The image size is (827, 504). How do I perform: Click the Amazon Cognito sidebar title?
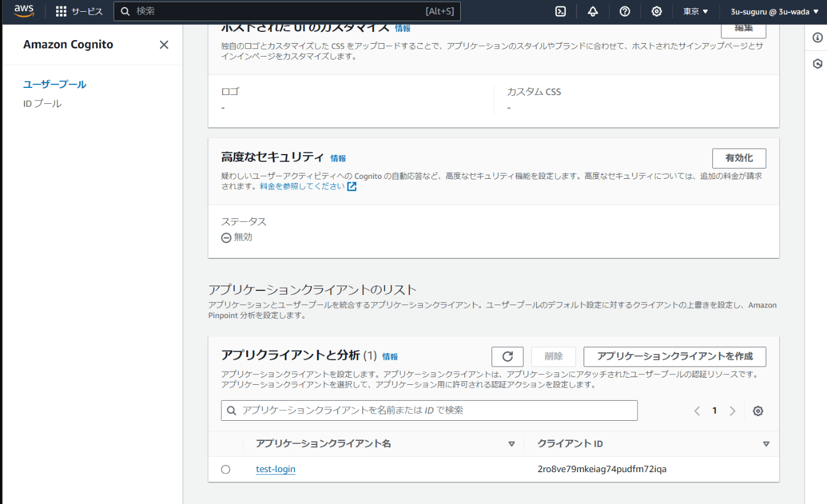coord(69,45)
